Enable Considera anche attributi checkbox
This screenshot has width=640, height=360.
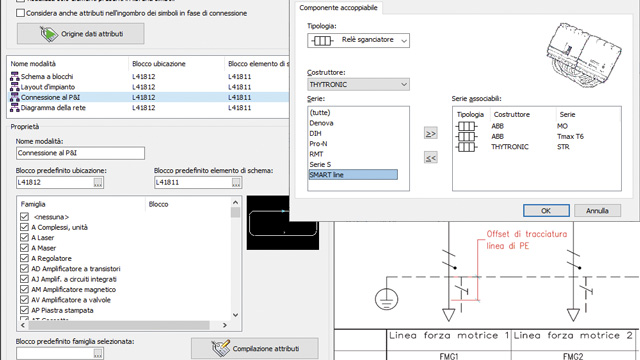[20, 13]
